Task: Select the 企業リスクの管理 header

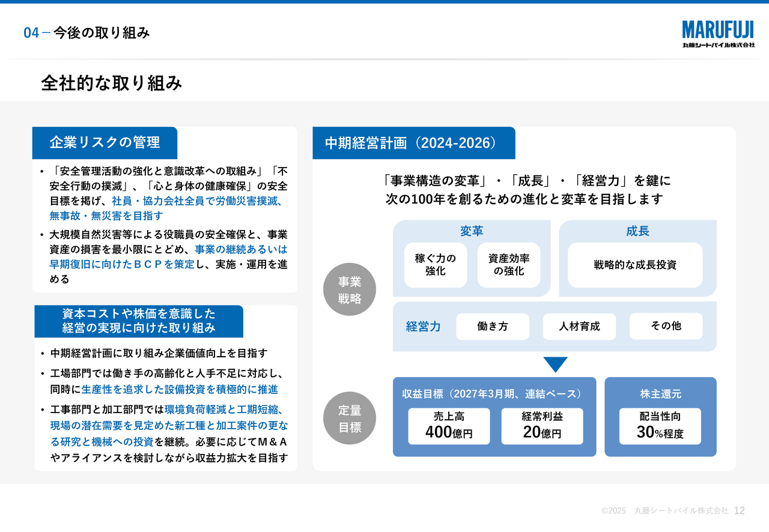Action: click(x=105, y=143)
